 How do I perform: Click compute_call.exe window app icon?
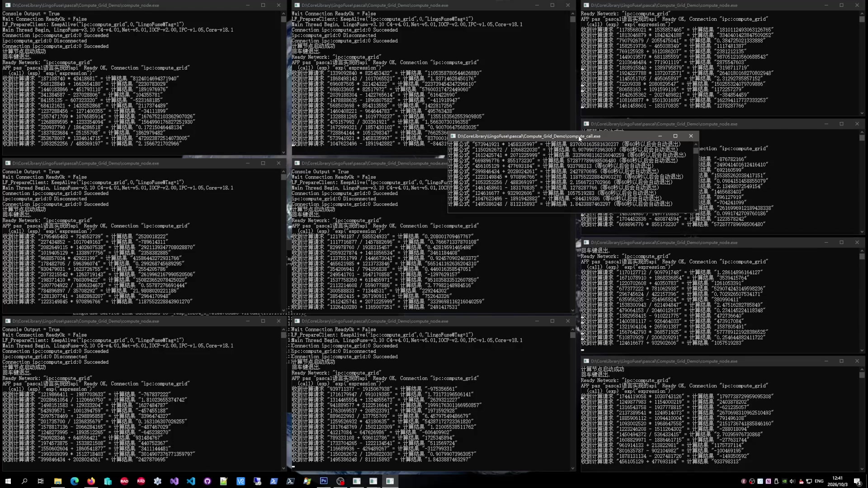pyautogui.click(x=453, y=136)
